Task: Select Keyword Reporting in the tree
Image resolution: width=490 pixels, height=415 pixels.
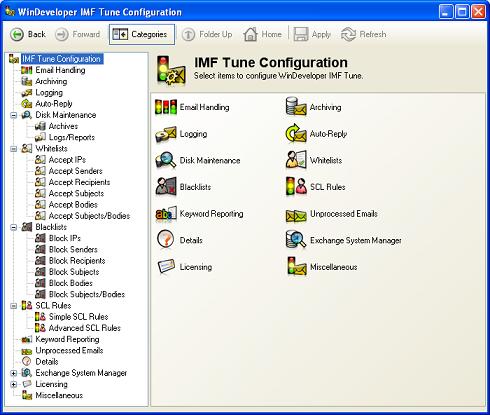Action: tap(67, 339)
